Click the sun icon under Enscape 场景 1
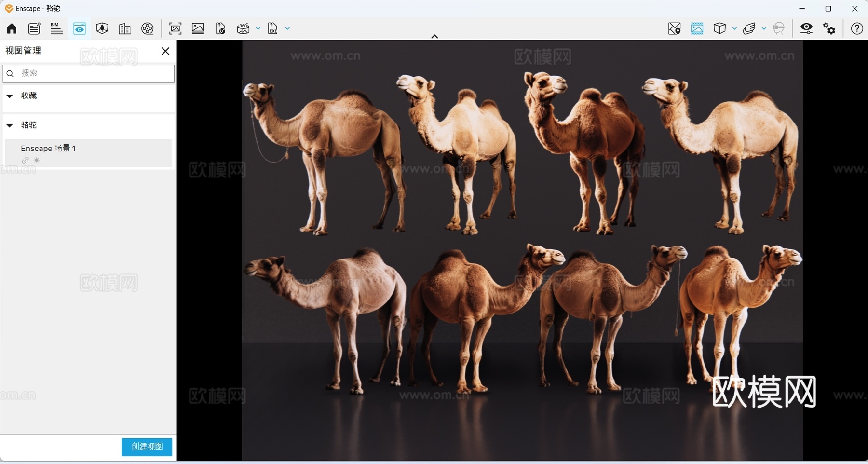 tap(37, 160)
